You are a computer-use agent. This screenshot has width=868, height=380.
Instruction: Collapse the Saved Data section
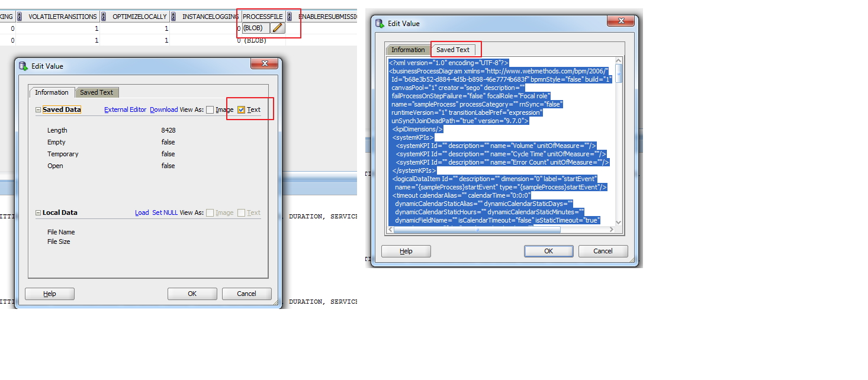click(x=38, y=110)
